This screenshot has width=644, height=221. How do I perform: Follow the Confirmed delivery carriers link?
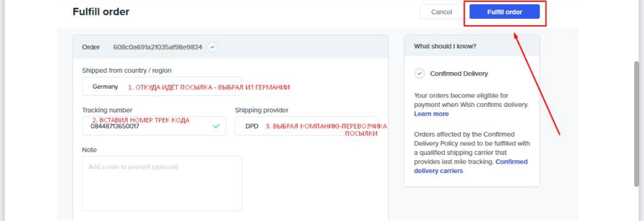pyautogui.click(x=439, y=171)
